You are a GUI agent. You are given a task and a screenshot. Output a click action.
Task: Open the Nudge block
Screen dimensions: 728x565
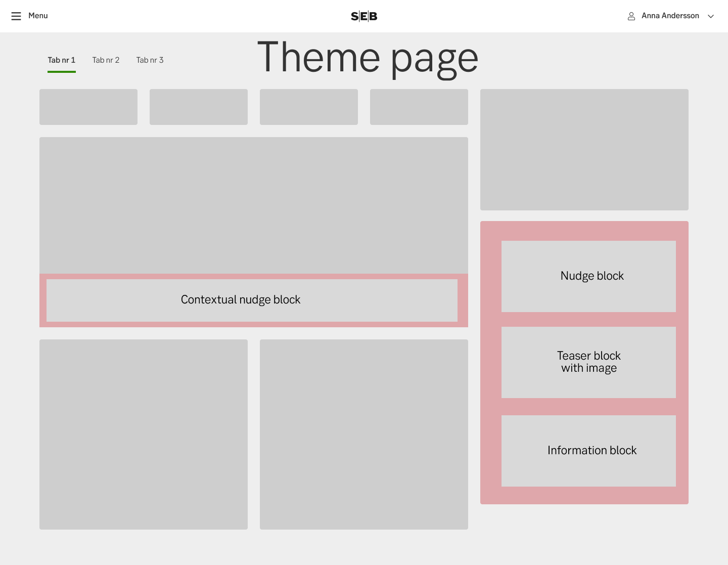(x=588, y=276)
